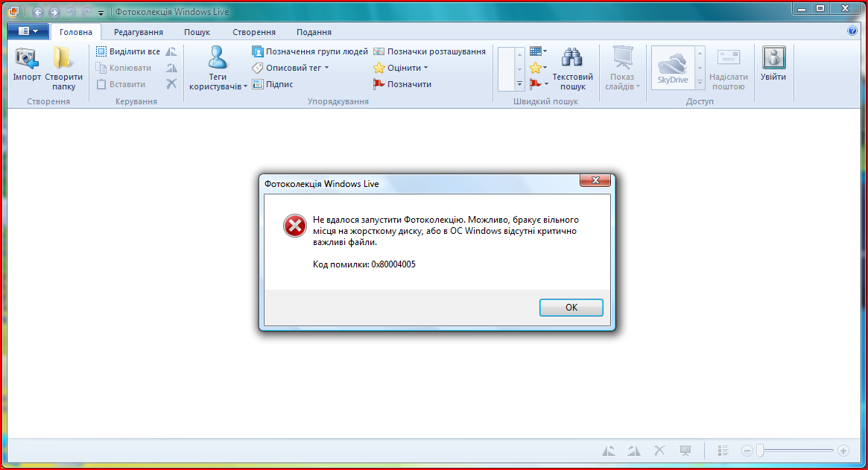The image size is (868, 470).
Task: Expand the Оцінити star rating dropdown
Action: coord(425,68)
